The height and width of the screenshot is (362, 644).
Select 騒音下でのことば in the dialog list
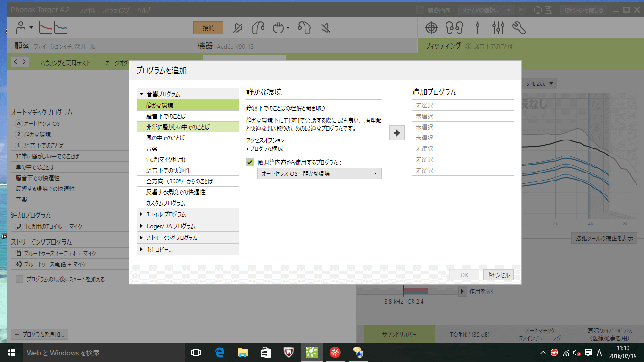188,116
